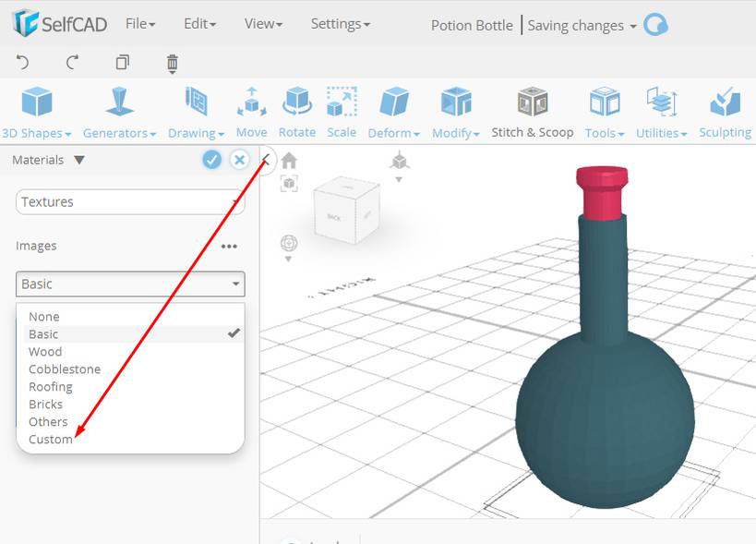Open the Generators tool
756x544 pixels.
tap(119, 113)
